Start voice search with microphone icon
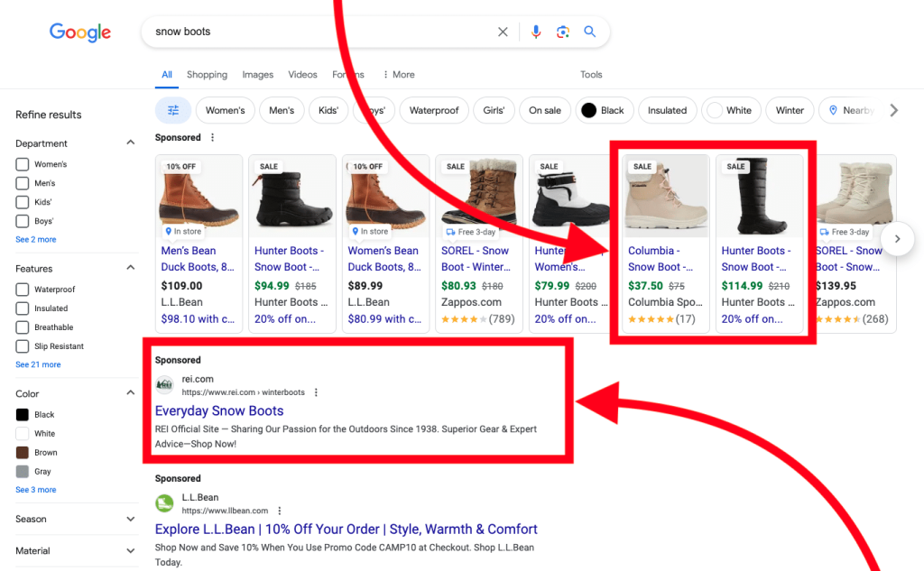This screenshot has width=924, height=571. [x=536, y=32]
